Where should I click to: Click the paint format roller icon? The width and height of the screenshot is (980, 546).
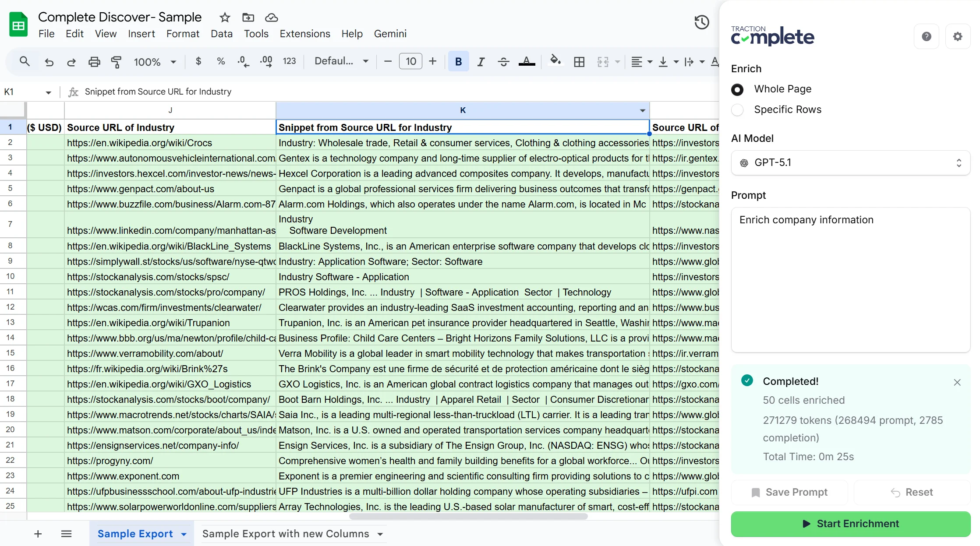(x=116, y=62)
